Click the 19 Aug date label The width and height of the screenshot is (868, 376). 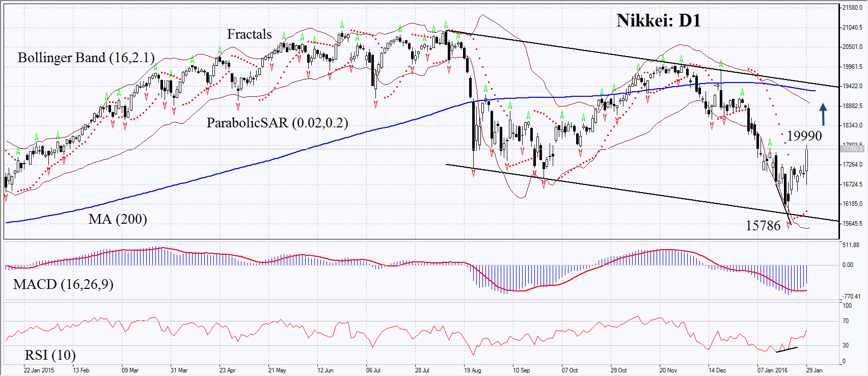[472, 370]
